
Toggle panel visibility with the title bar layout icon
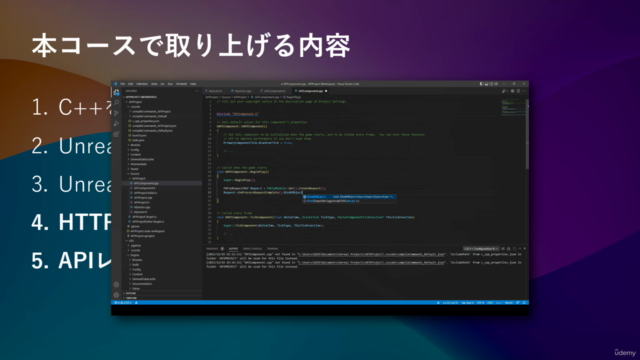[x=487, y=84]
